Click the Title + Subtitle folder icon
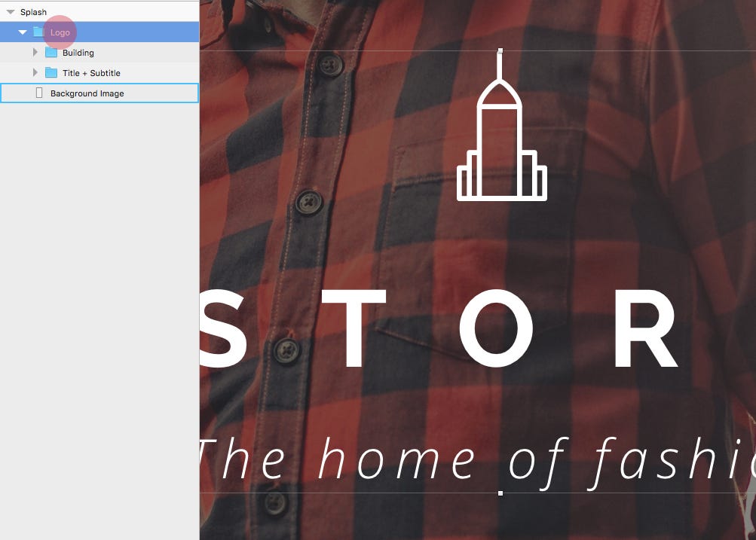 [51, 72]
